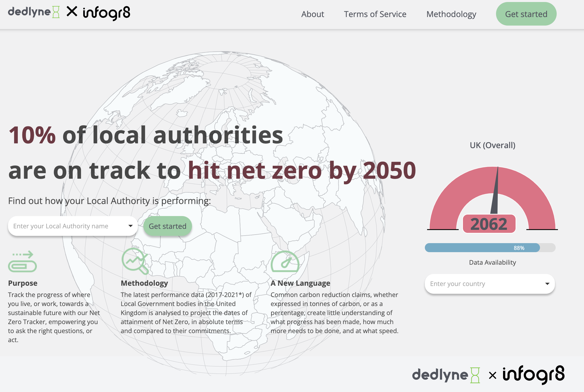Click the Purpose paperclip arrow icon
This screenshot has height=392, width=584.
tap(22, 261)
